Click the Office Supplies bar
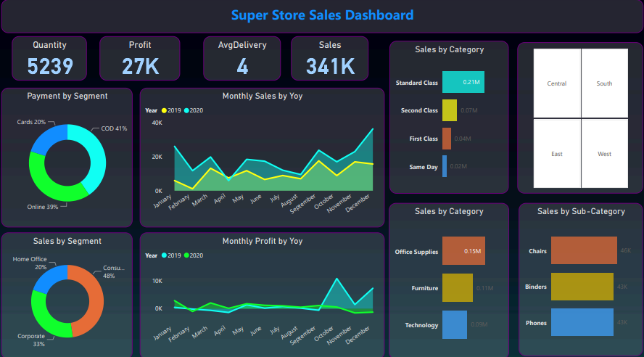Image resolution: width=644 pixels, height=357 pixels. (x=463, y=250)
